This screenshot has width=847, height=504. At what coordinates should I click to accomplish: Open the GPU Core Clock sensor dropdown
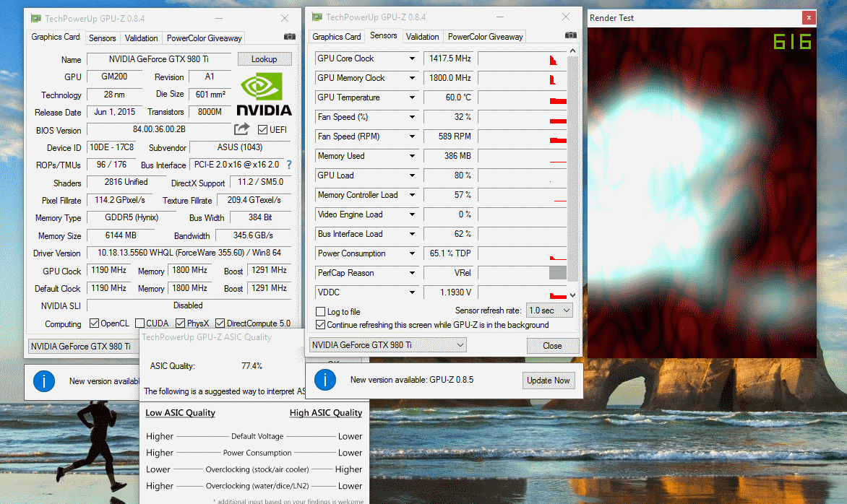click(x=412, y=58)
